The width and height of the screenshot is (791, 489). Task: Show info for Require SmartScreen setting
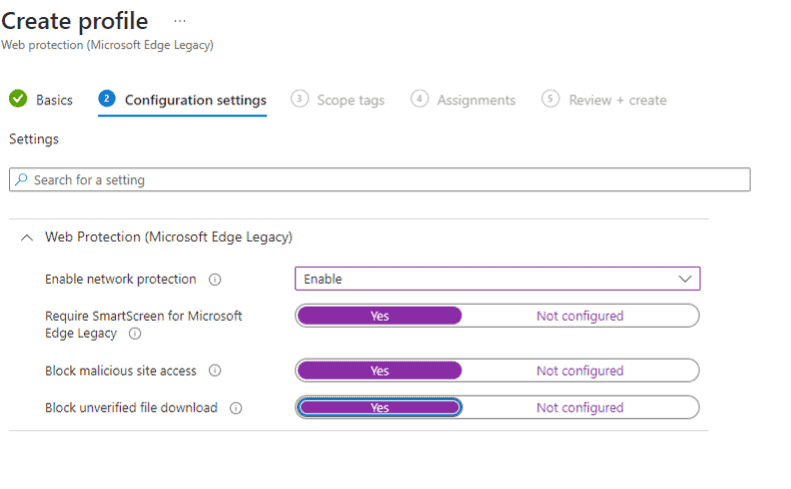pos(135,334)
